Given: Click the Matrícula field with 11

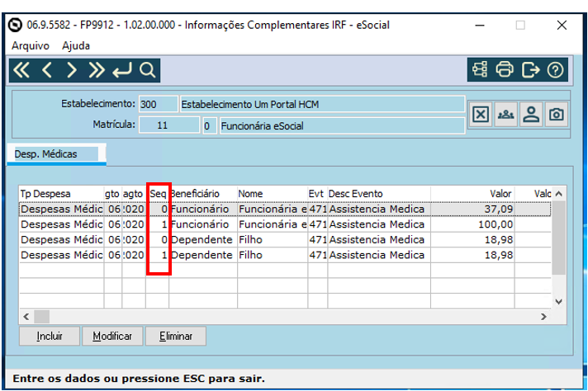Looking at the screenshot, I should point(169,125).
